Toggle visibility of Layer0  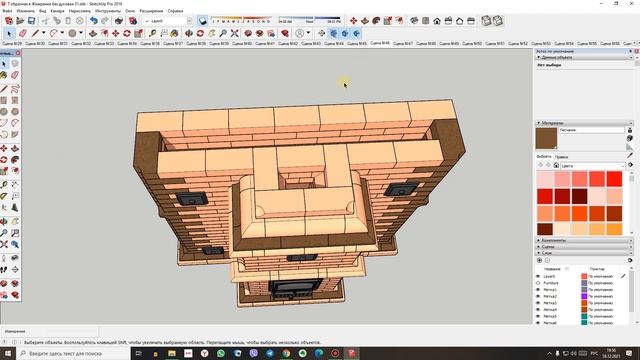tap(538, 276)
